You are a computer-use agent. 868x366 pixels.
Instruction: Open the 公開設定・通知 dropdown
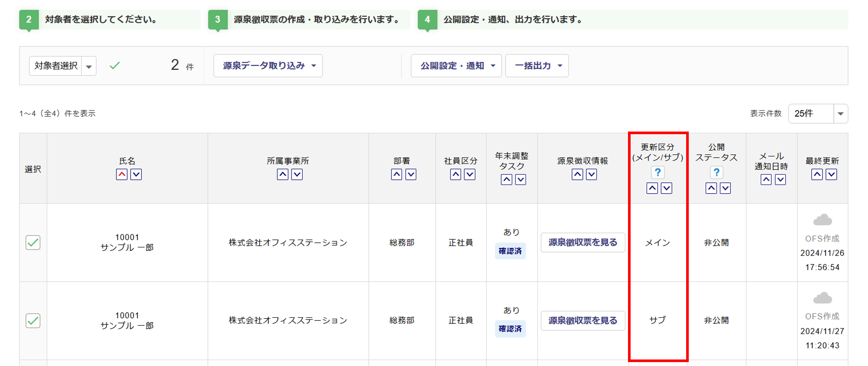pos(456,66)
